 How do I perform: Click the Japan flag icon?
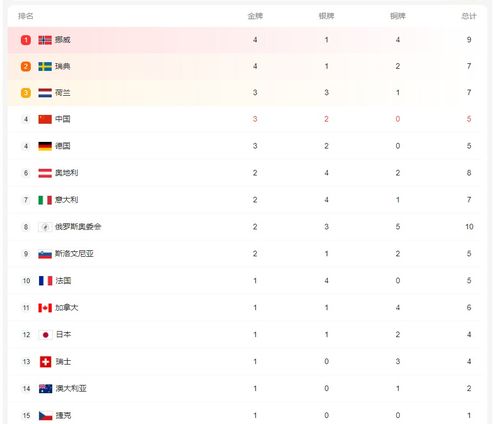(45, 335)
